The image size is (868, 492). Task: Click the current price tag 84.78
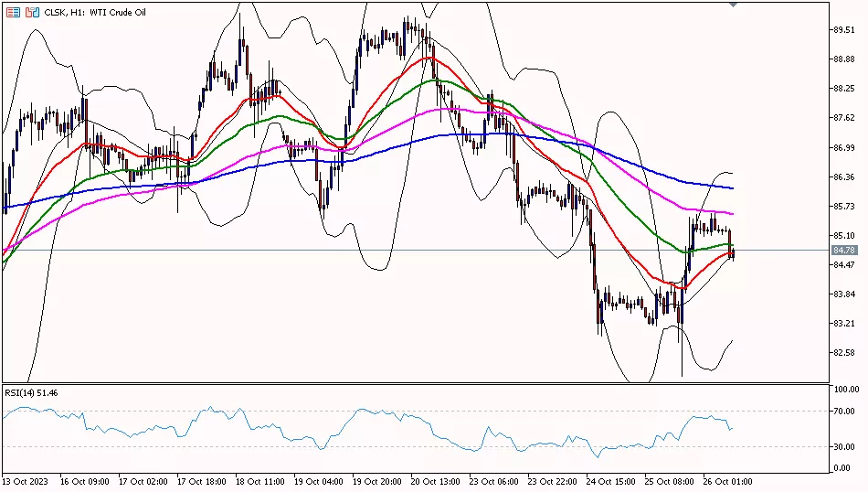click(x=844, y=251)
